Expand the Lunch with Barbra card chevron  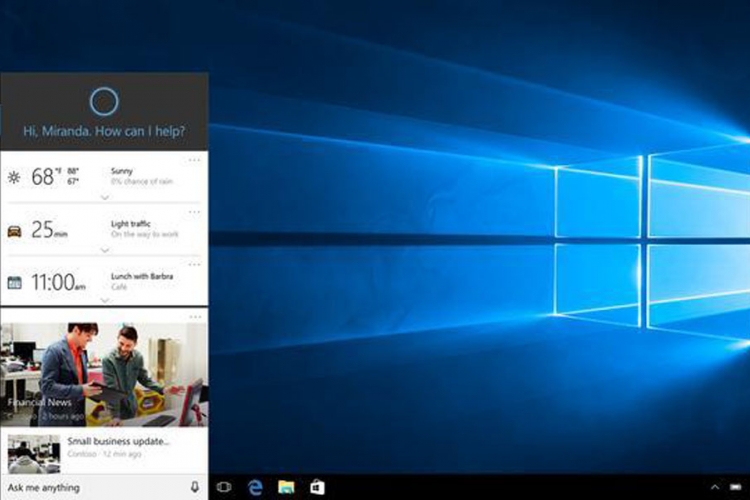pos(105,300)
